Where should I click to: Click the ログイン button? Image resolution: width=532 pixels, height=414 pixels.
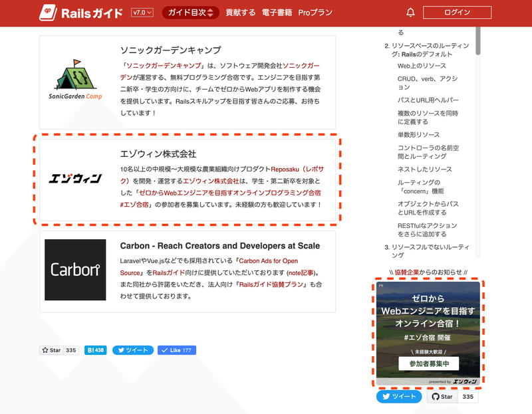pos(457,13)
